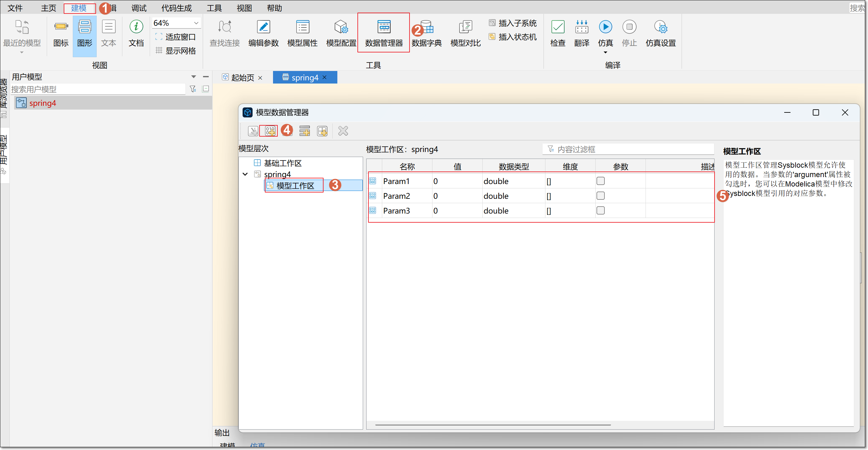This screenshot has width=868, height=450.
Task: Open the 文件 menu
Action: 15,8
